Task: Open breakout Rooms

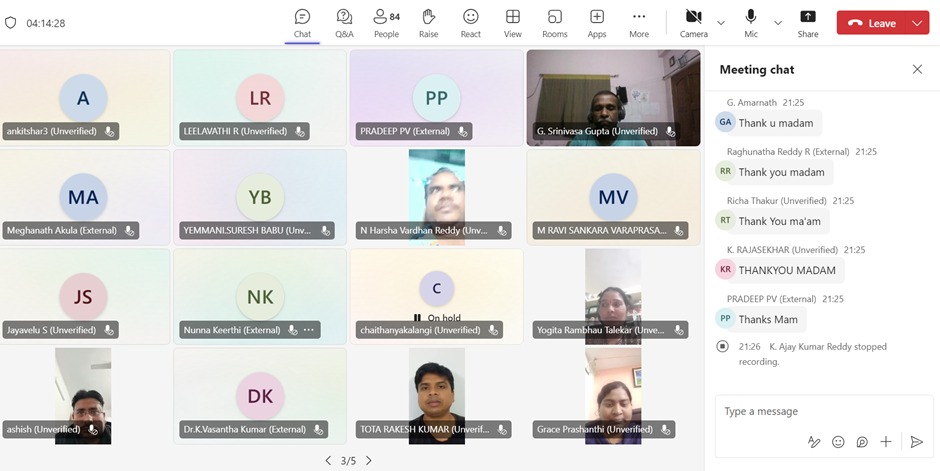Action: (555, 23)
